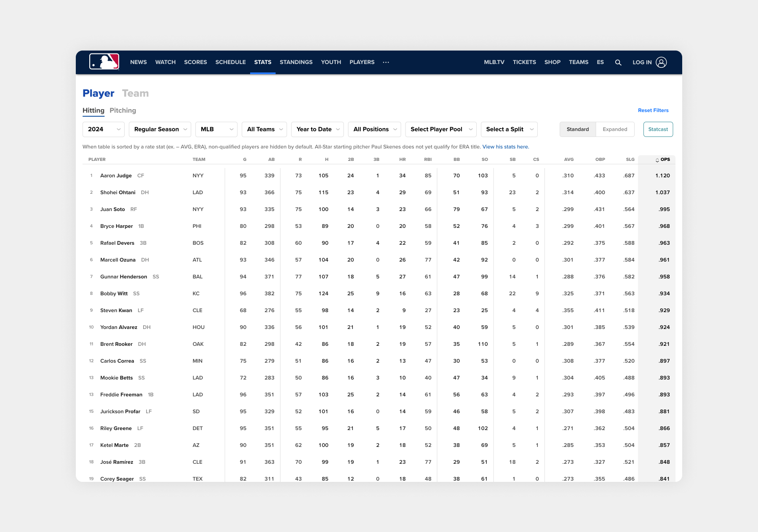Viewport: 758px width, 532px height.
Task: Open STANDINGS in the navigation bar
Action: (296, 62)
